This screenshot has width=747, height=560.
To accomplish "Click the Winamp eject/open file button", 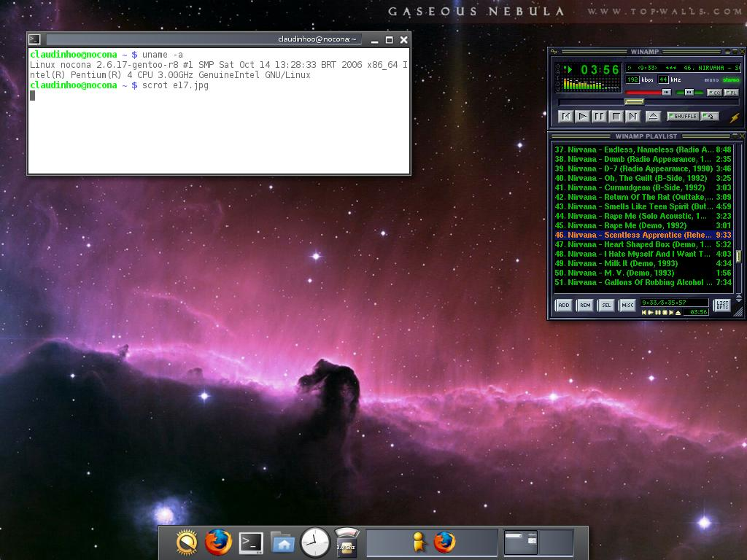I will click(x=653, y=116).
